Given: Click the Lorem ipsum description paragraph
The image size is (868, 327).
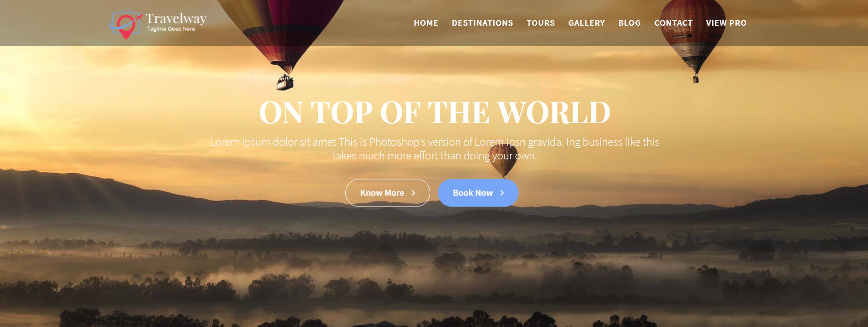Looking at the screenshot, I should click(x=435, y=149).
